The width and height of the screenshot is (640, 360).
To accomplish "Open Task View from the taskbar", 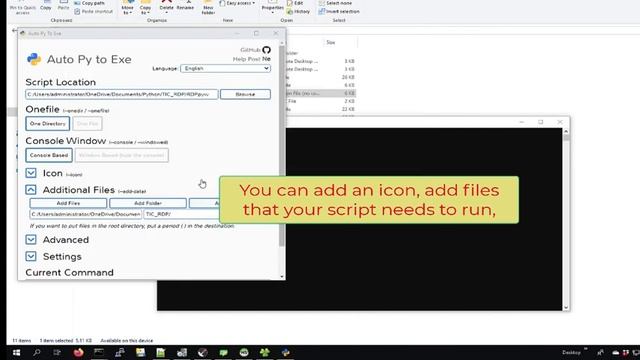I will (x=57, y=353).
